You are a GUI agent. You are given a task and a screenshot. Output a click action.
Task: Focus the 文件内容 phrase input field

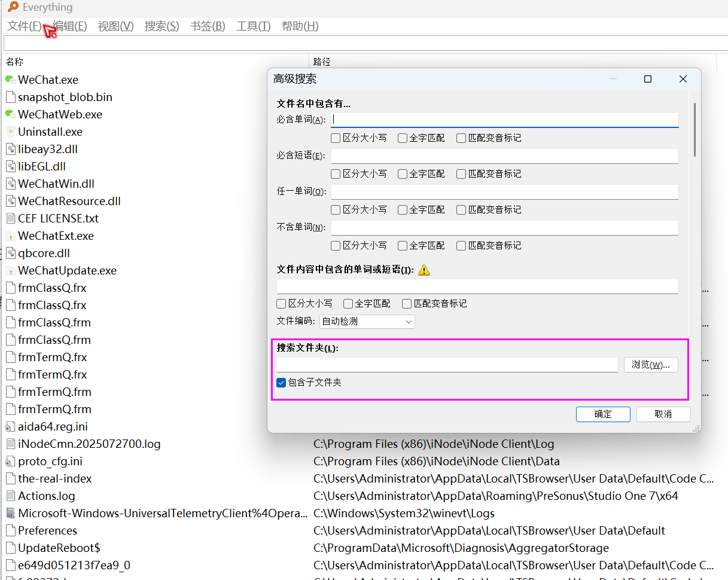click(477, 286)
